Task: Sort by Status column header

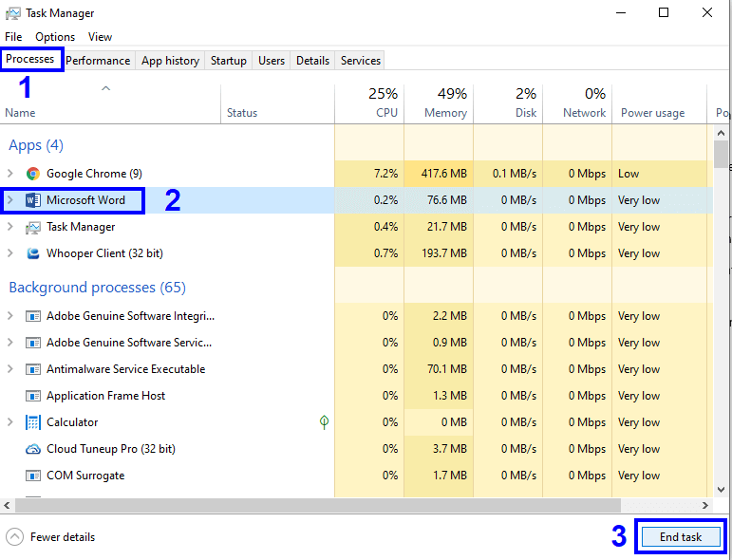Action: pos(278,103)
